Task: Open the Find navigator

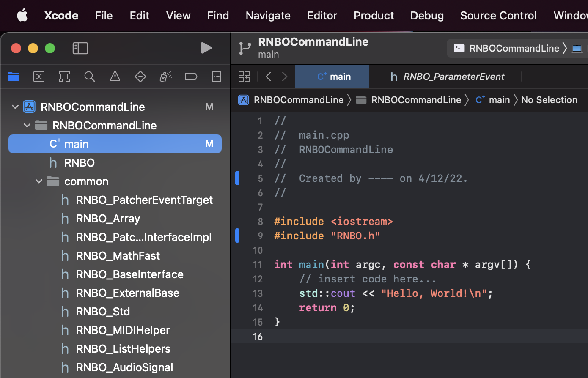Action: point(90,77)
